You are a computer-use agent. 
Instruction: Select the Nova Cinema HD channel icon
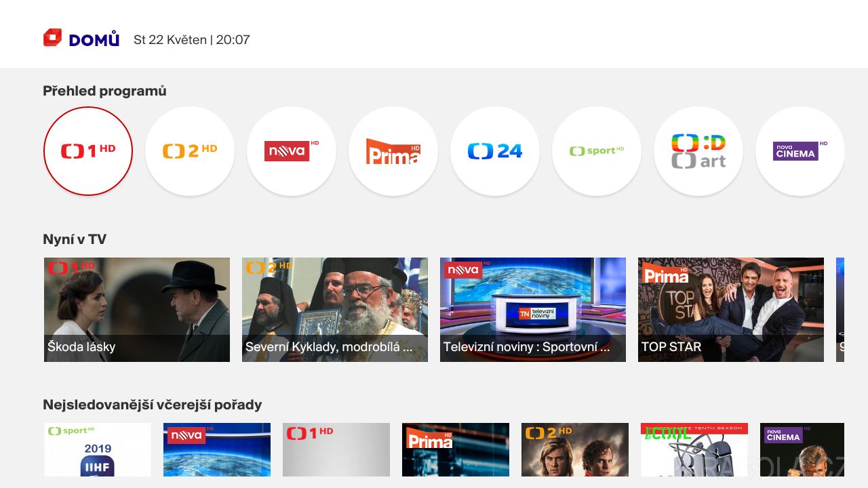pos(800,151)
